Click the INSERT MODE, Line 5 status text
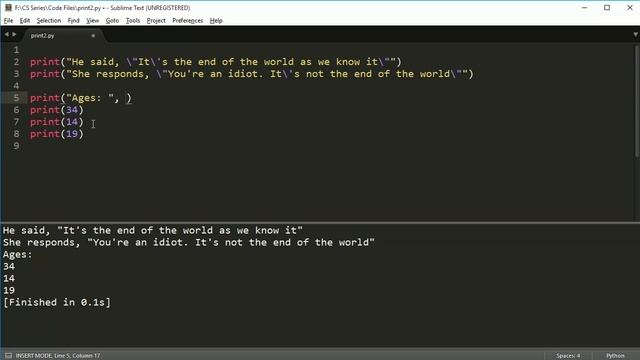Viewport: 640px width, 360px height. click(58, 356)
